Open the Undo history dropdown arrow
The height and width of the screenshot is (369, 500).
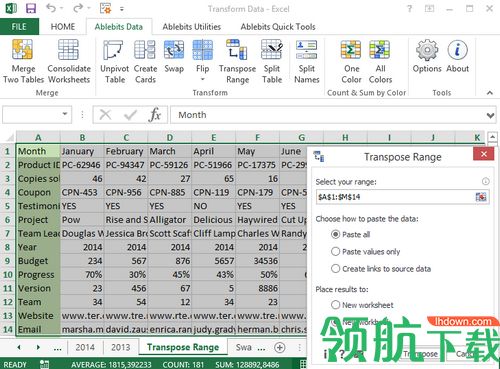coord(61,9)
